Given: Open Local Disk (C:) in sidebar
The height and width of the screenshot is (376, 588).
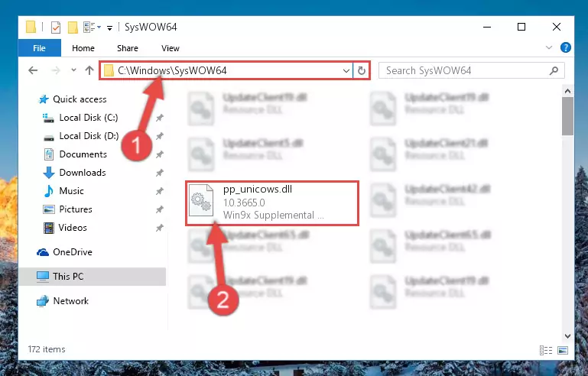Looking at the screenshot, I should [89, 118].
